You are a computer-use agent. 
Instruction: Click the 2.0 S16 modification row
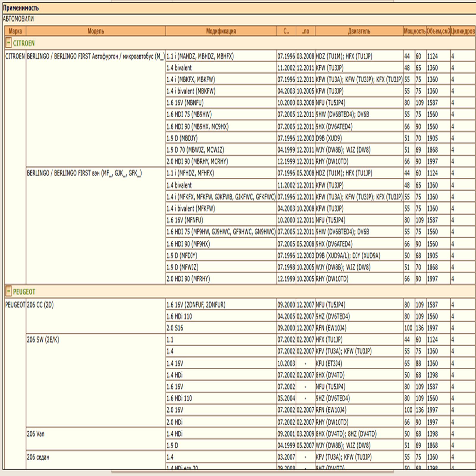click(175, 328)
